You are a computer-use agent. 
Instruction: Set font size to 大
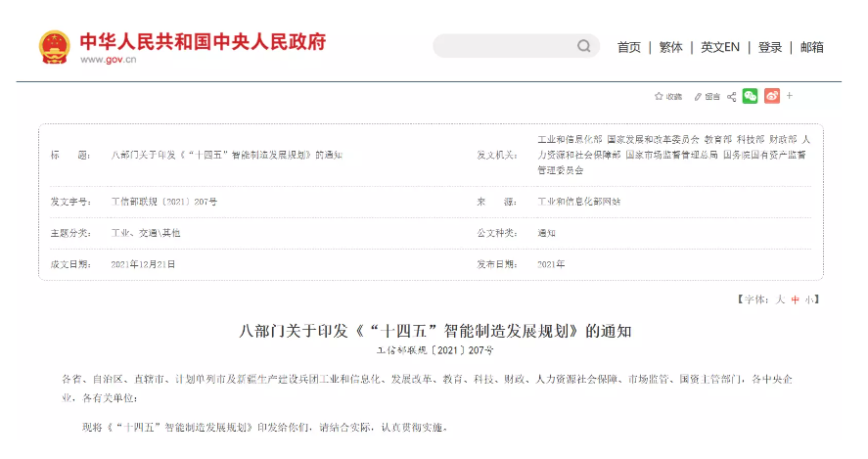781,299
